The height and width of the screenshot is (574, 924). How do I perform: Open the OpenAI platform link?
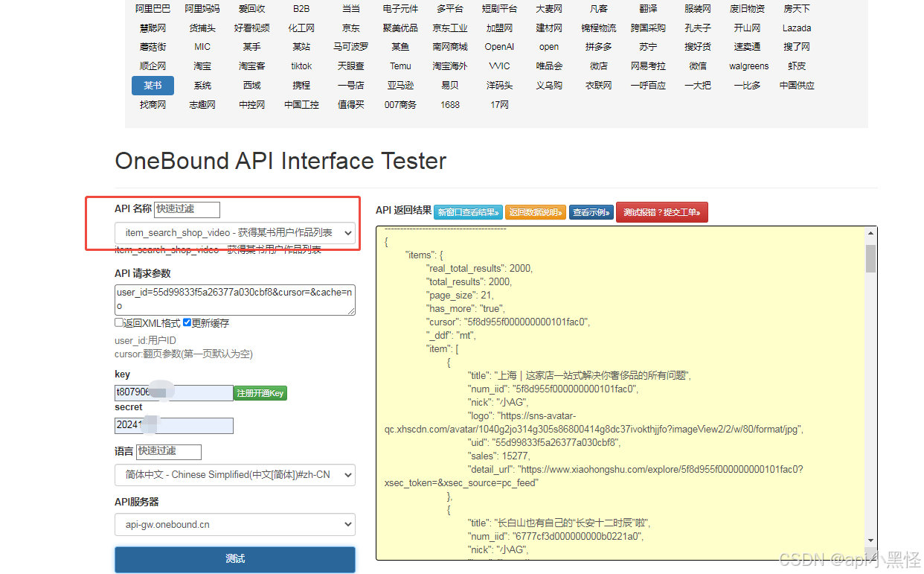499,47
